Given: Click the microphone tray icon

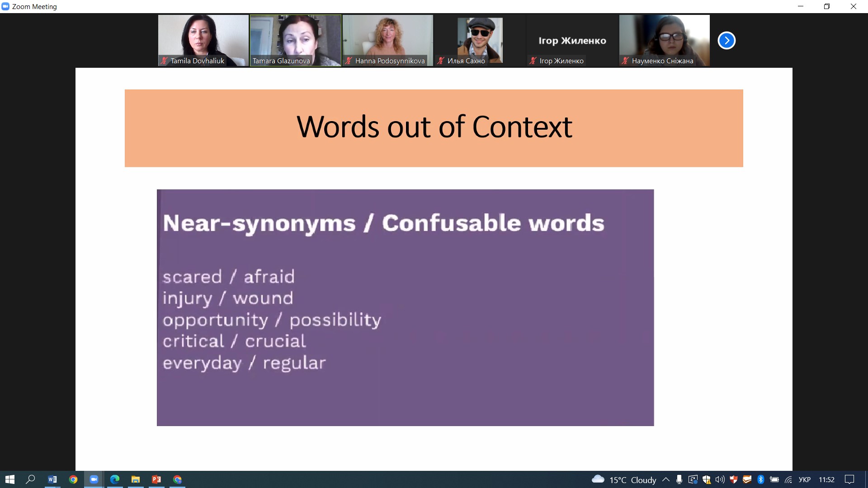Looking at the screenshot, I should (679, 479).
